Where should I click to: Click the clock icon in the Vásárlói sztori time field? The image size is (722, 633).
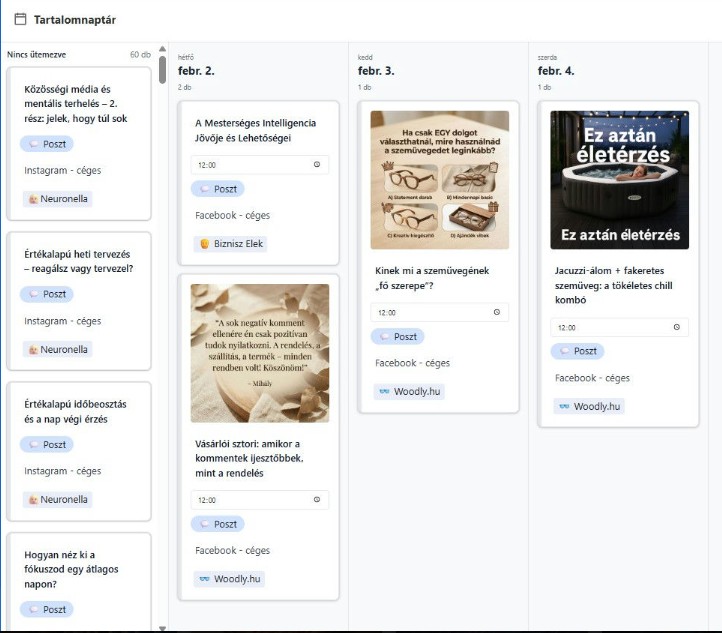(x=317, y=499)
